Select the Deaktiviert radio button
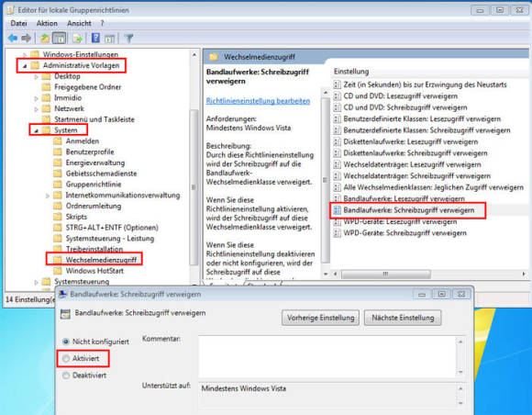Screen dimensions: 532x415 click(66, 376)
